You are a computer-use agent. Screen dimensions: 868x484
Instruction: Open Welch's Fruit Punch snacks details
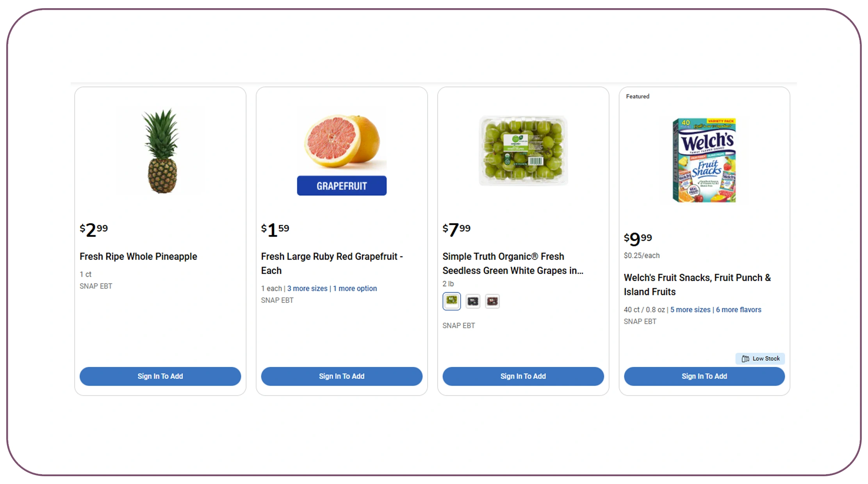(x=697, y=285)
